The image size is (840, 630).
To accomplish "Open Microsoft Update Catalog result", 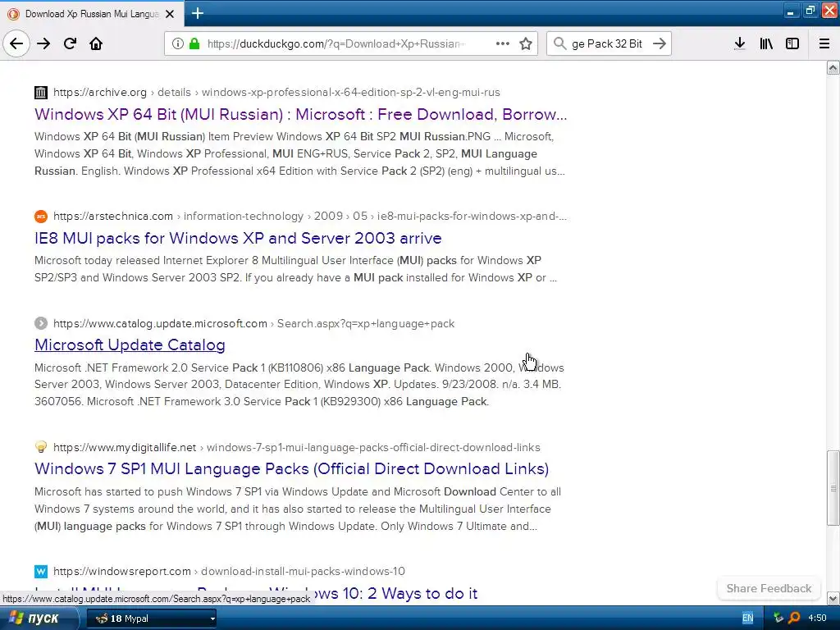I will click(130, 345).
